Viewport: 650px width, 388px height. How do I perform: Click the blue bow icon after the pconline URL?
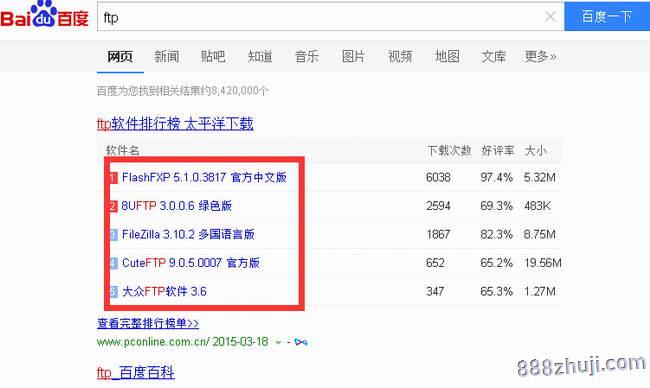[301, 342]
